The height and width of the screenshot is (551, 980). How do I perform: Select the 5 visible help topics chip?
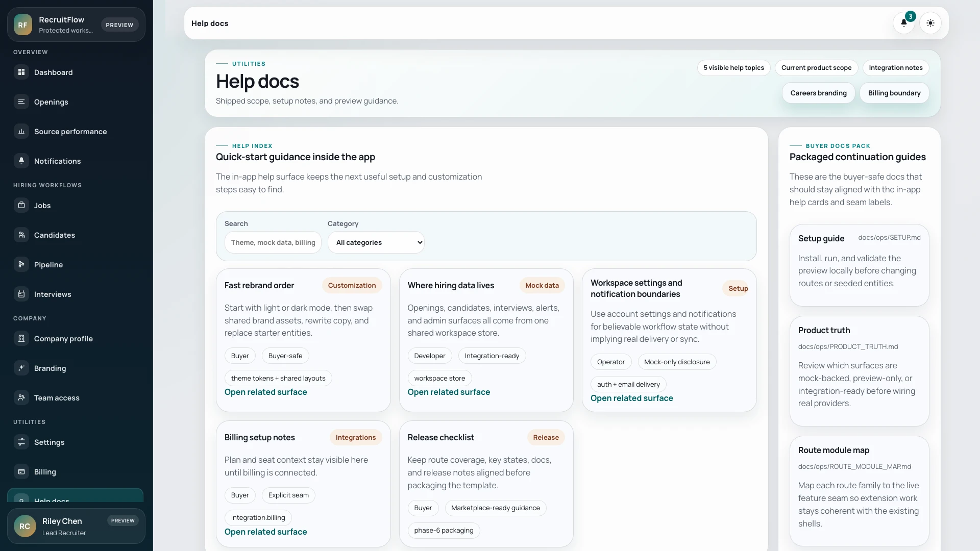tap(733, 68)
